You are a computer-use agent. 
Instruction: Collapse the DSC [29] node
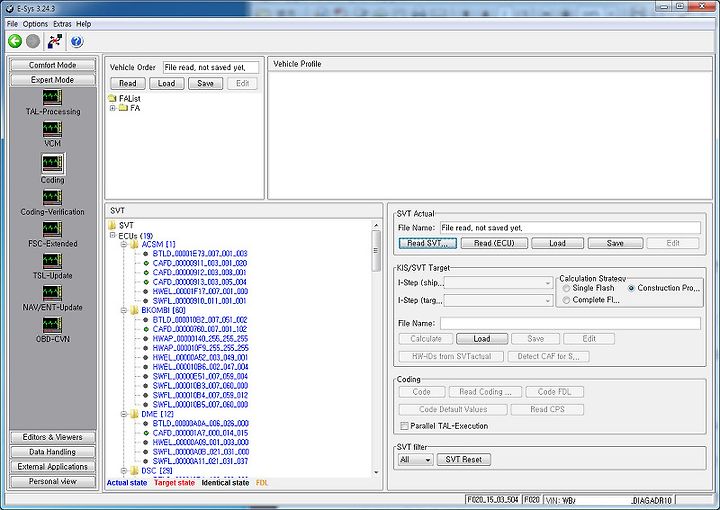124,471
